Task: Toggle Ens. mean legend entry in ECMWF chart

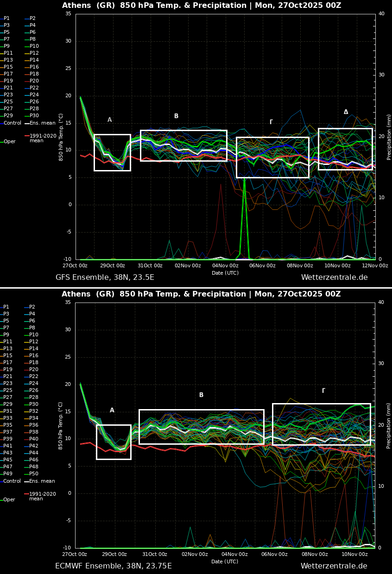Action: [x=42, y=481]
